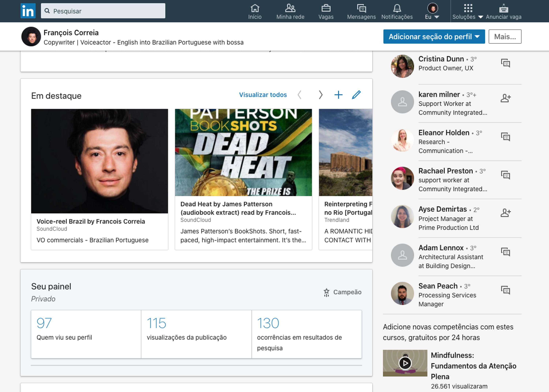Open 130 ocorrências em resultados de pesquisa

click(x=307, y=334)
